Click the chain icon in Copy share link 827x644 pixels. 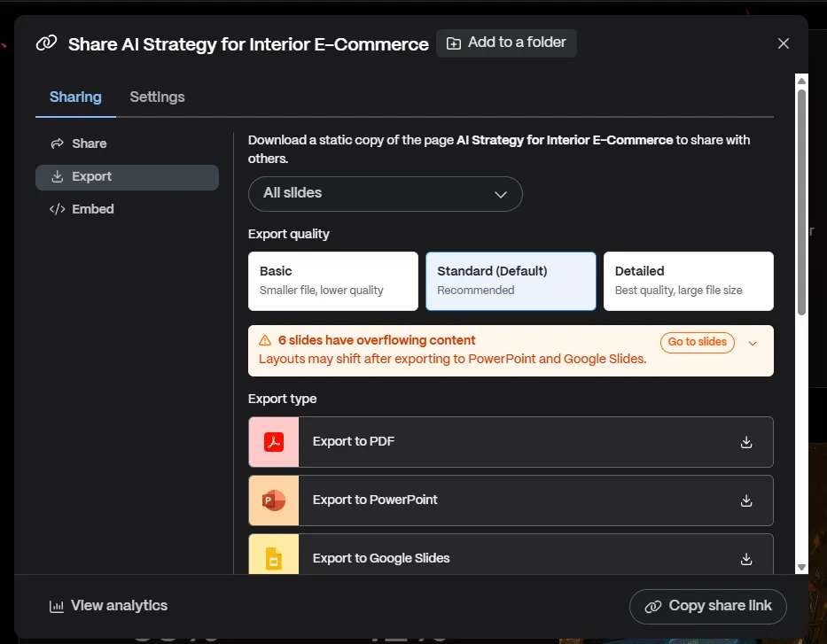pyautogui.click(x=653, y=607)
